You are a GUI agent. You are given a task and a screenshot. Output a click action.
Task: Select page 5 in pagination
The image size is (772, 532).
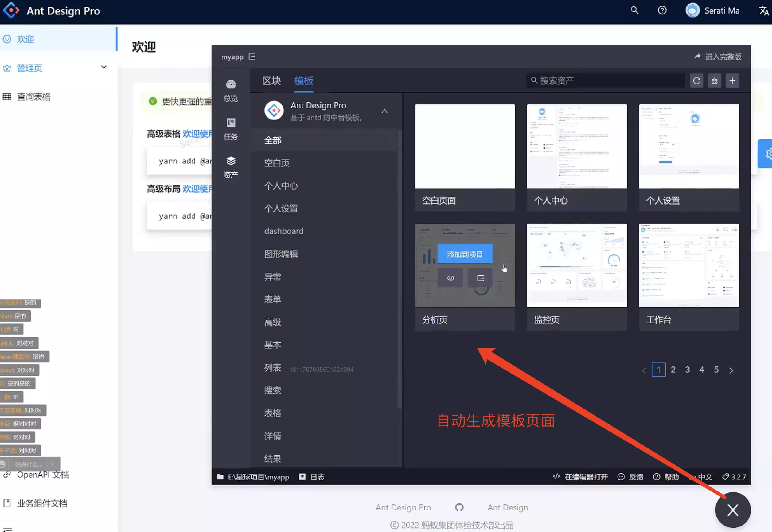(716, 370)
